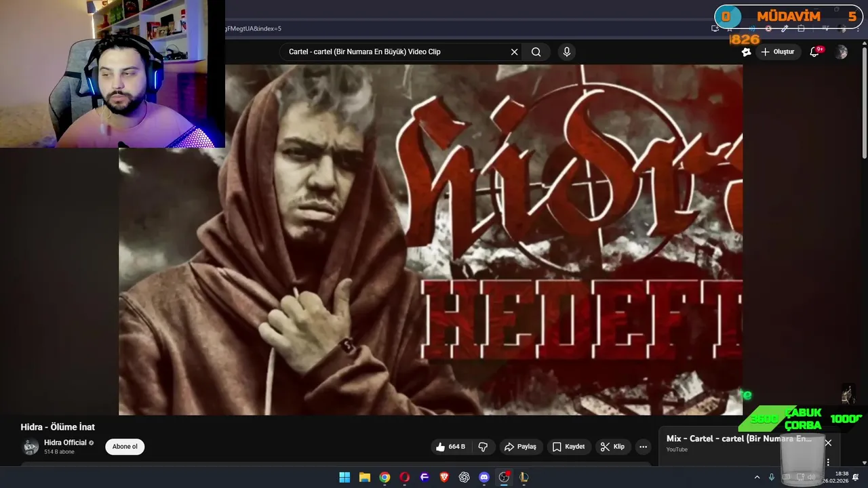Screen dimensions: 868x488
Task: Switch to the active recording app in taskbar
Action: 504,477
